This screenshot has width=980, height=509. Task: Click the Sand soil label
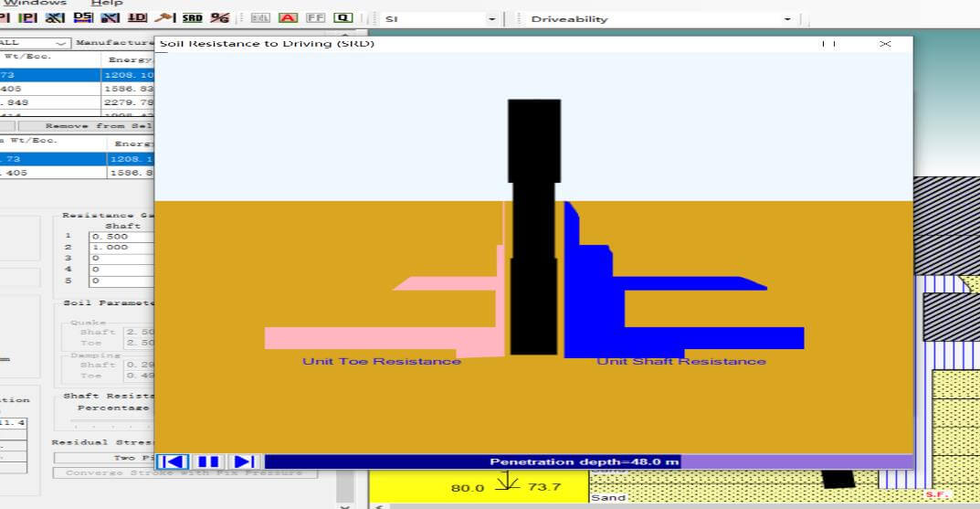[608, 498]
